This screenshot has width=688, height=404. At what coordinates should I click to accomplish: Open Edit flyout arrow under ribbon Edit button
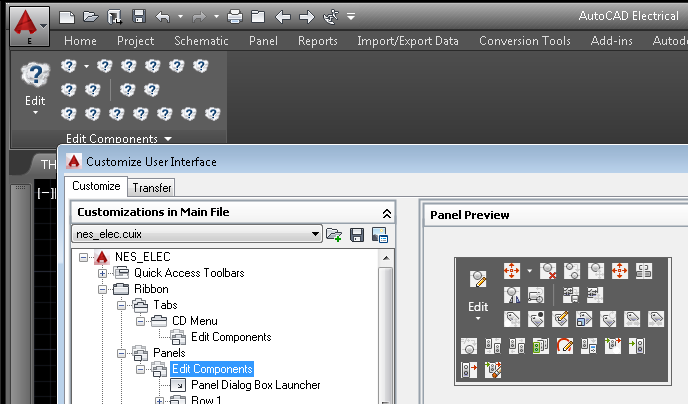tap(35, 113)
